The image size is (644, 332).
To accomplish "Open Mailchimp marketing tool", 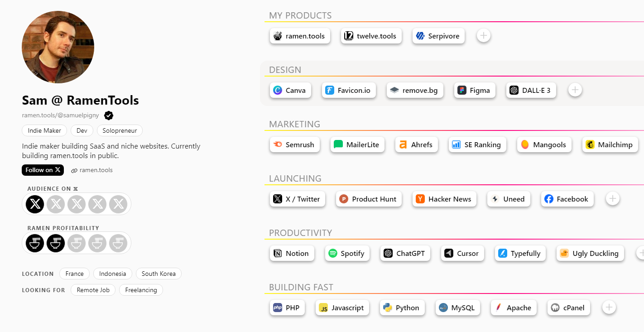I will pos(610,144).
